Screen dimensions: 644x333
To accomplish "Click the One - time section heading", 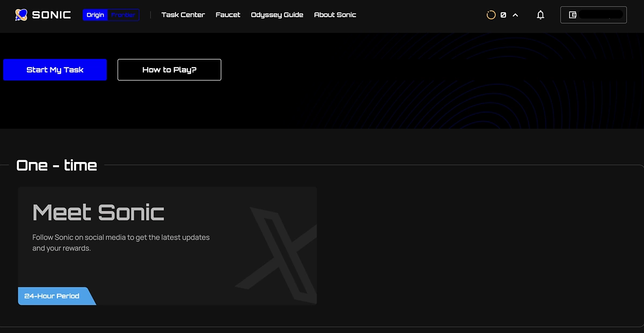I will (x=56, y=165).
